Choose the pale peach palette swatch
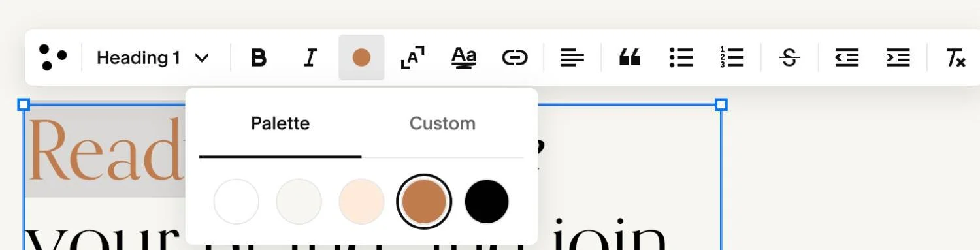980x250 pixels. 361,202
